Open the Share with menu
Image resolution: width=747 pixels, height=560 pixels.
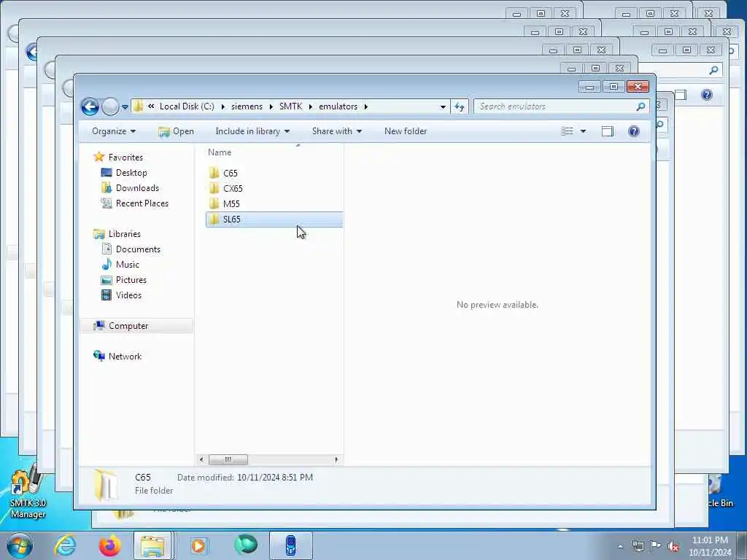(x=337, y=131)
